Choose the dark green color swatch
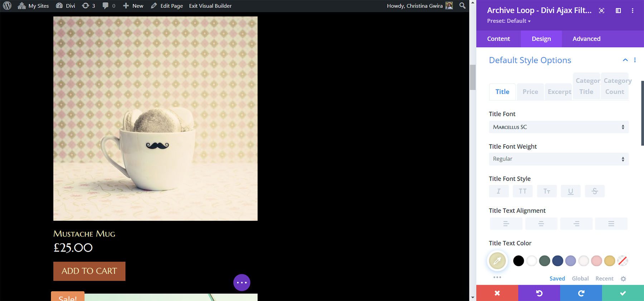The height and width of the screenshot is (301, 644). (x=545, y=261)
